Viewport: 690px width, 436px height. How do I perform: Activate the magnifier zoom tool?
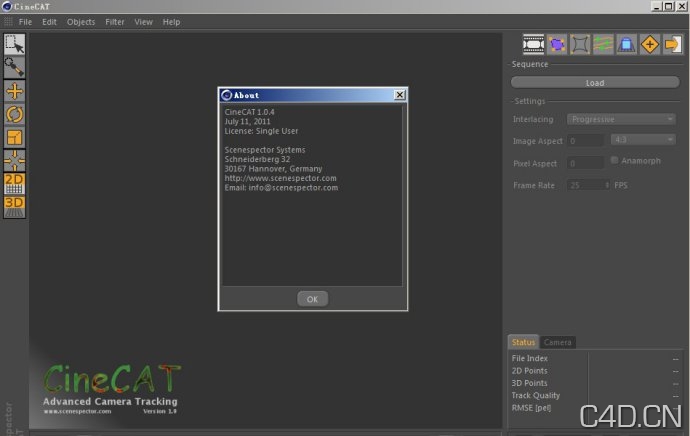[x=15, y=67]
